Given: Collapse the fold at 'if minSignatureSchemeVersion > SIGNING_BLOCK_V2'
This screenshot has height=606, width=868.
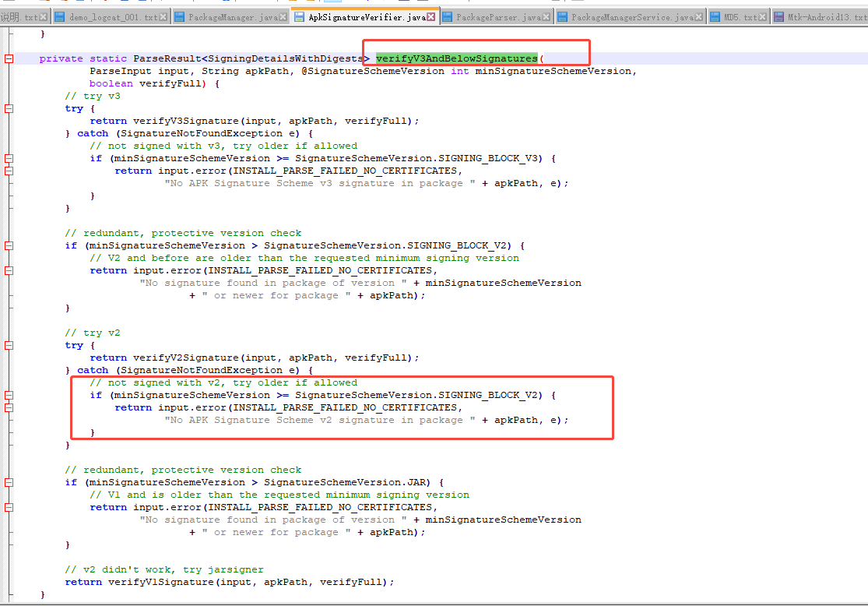Looking at the screenshot, I should click(9, 246).
